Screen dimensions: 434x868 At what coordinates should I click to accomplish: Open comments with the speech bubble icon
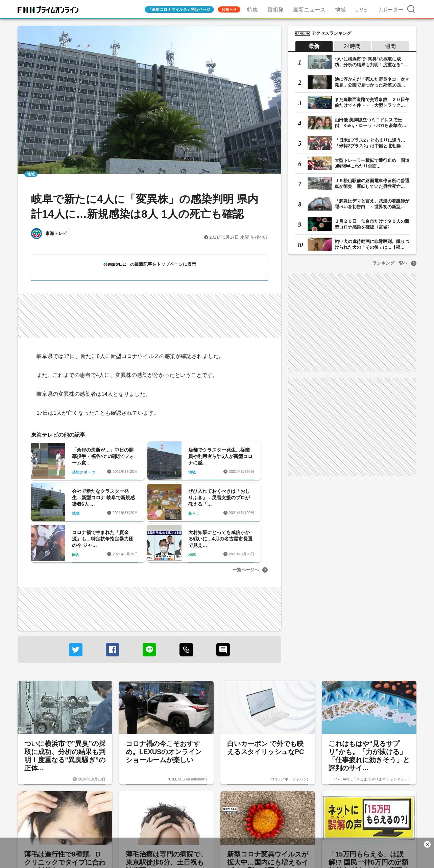click(223, 650)
